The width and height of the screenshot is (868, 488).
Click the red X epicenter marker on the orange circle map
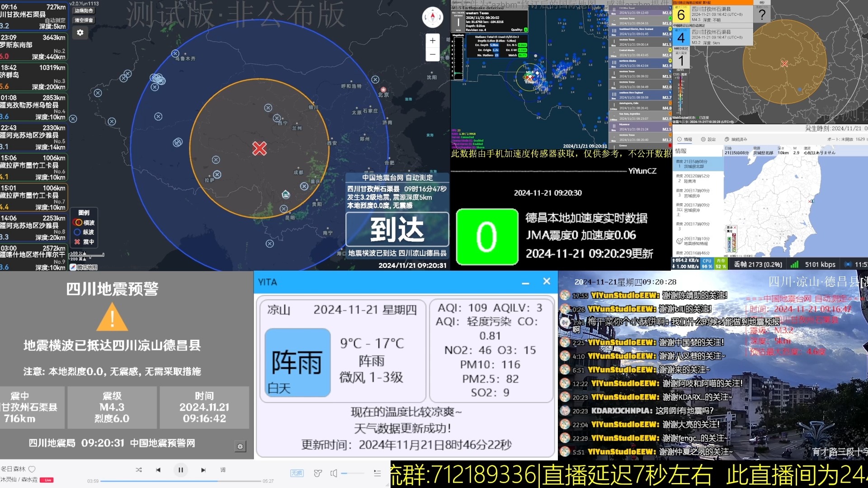784,64
